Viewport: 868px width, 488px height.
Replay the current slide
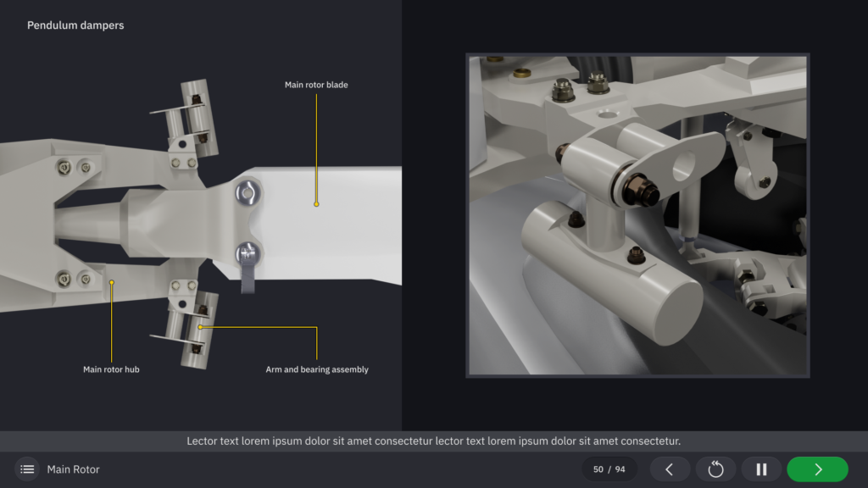(715, 469)
